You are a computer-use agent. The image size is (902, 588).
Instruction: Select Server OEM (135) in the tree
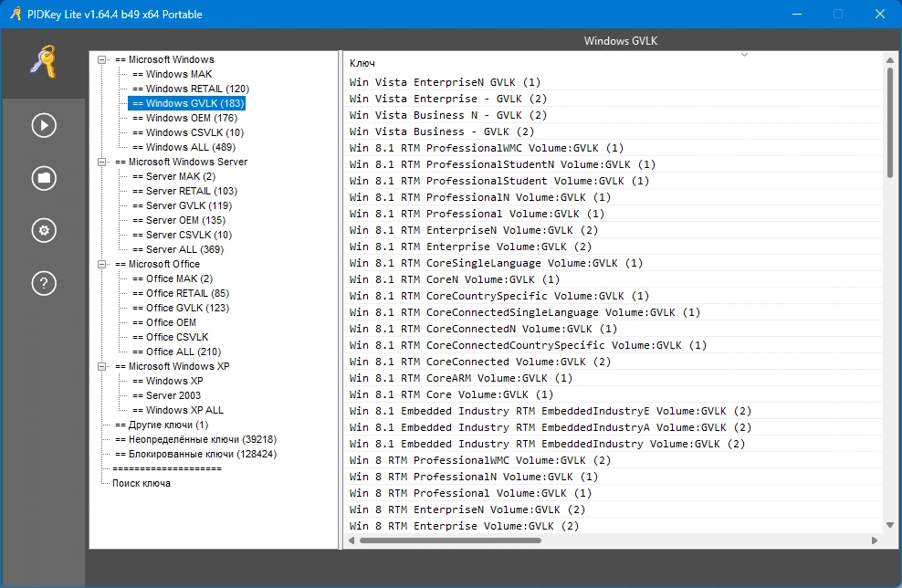179,220
